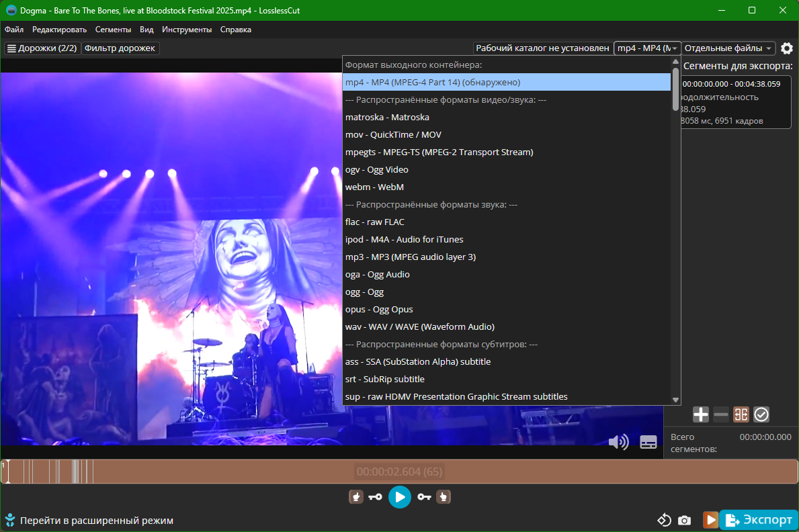Jump to previous keyframe key icon
Screen dimensions: 799x532
(x=376, y=497)
